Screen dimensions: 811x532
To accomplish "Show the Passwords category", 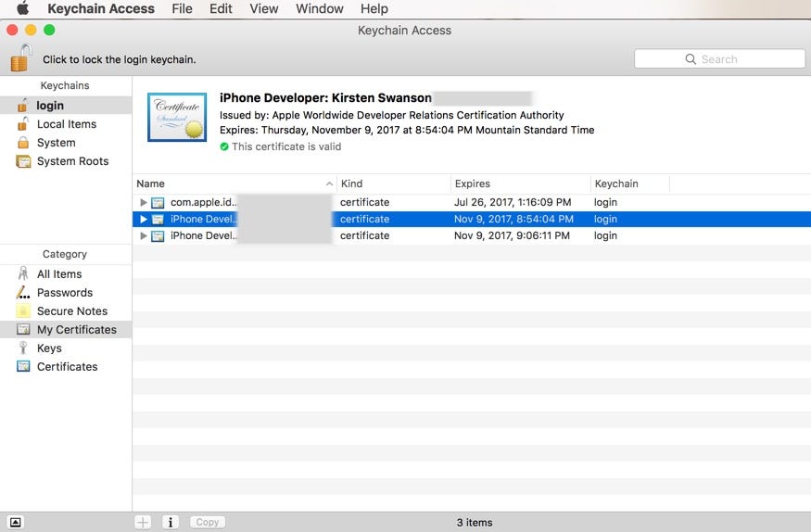I will [66, 293].
